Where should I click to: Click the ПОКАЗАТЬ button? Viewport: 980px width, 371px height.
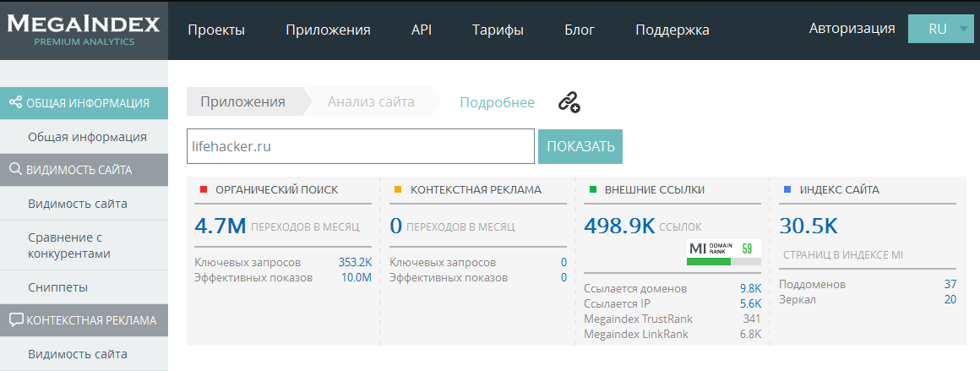[580, 146]
